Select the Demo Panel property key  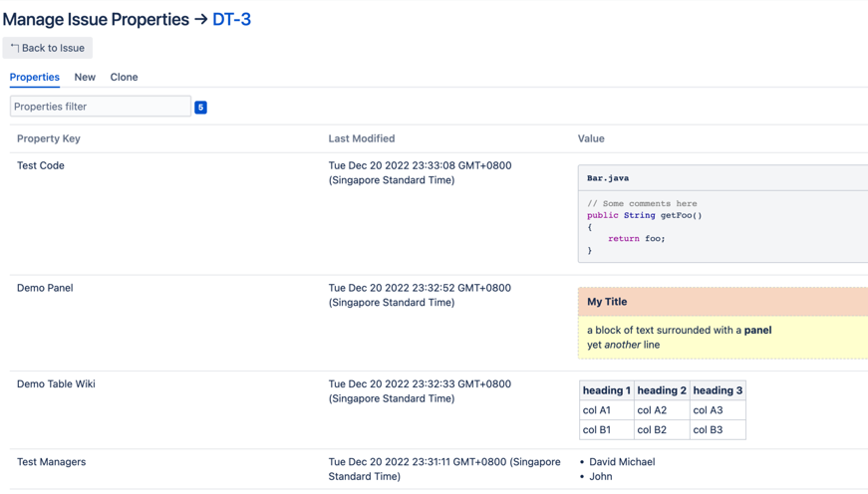(45, 288)
